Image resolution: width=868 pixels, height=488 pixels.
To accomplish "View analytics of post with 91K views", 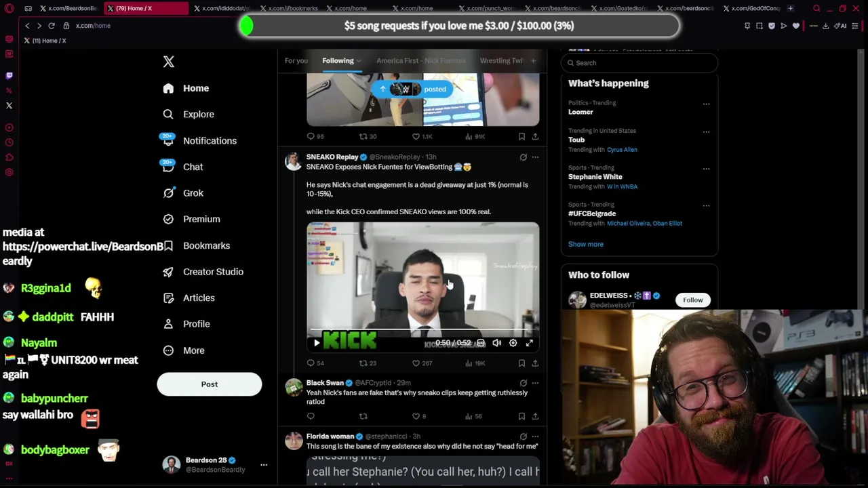I will point(475,136).
